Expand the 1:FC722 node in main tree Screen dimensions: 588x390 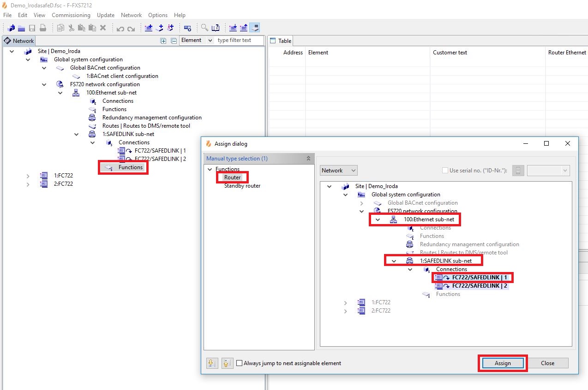(28, 176)
